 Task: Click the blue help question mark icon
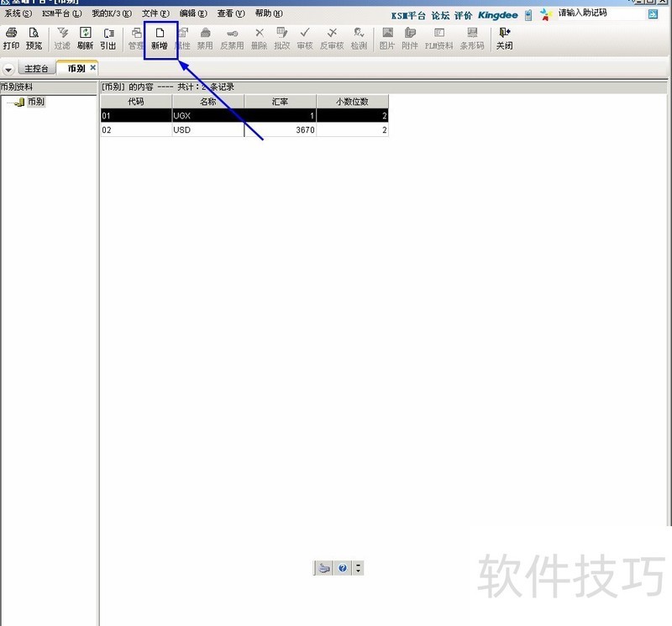[x=343, y=568]
